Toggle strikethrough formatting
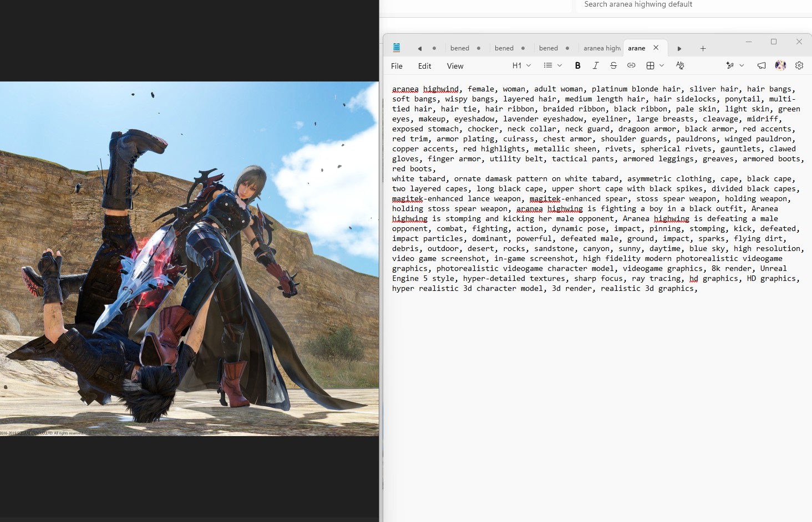 (613, 65)
